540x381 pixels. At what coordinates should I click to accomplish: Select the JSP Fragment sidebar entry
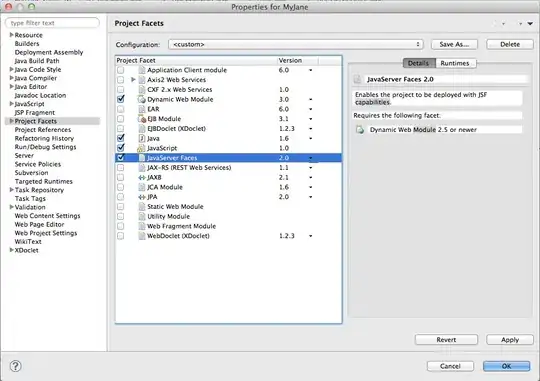(x=35, y=113)
